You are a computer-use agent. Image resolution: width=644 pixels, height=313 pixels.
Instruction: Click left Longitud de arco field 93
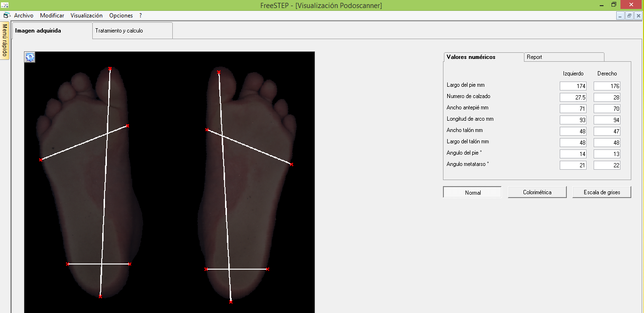click(573, 120)
